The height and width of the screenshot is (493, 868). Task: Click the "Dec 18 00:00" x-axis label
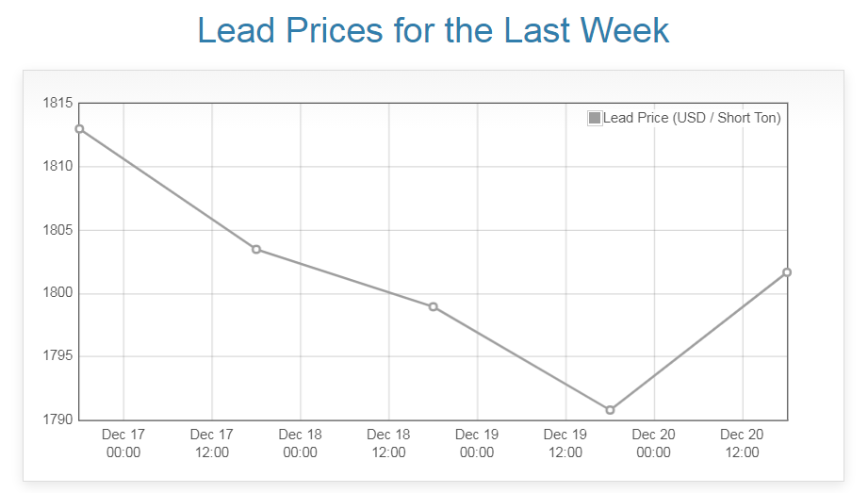pos(301,443)
